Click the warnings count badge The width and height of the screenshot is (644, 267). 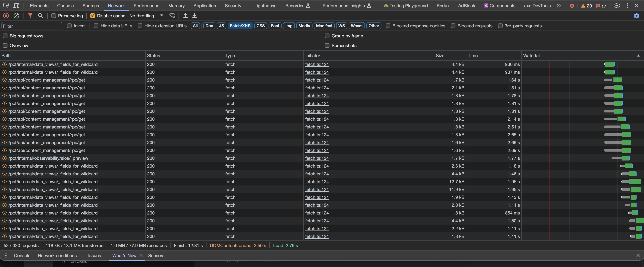tap(586, 6)
